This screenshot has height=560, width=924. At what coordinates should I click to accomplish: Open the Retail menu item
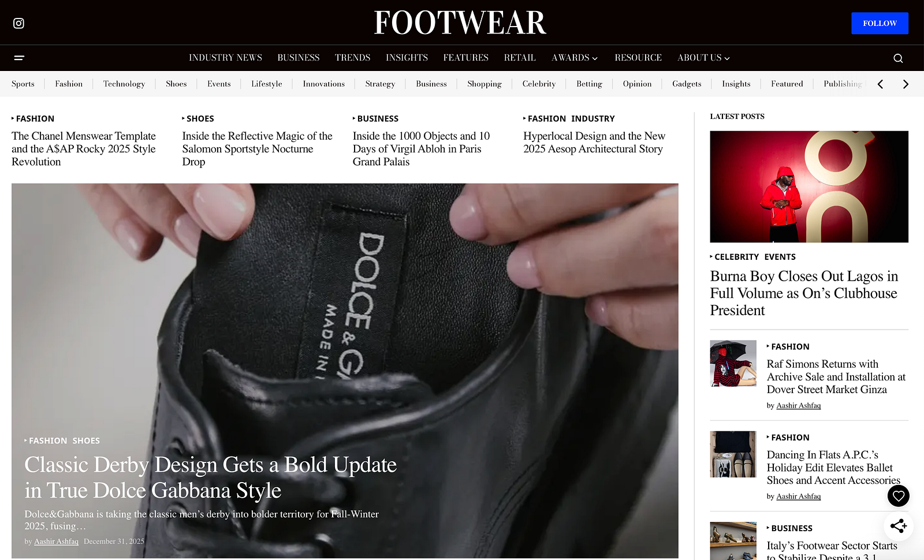[520, 58]
